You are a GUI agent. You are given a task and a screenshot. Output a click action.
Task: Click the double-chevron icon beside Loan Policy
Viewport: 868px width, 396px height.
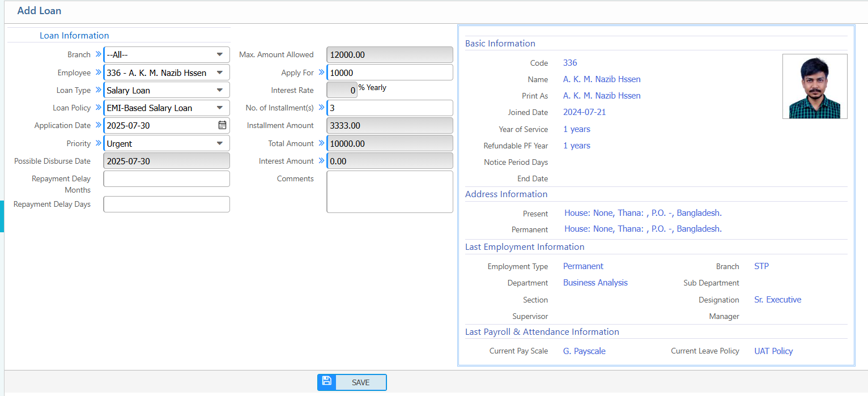pos(98,108)
